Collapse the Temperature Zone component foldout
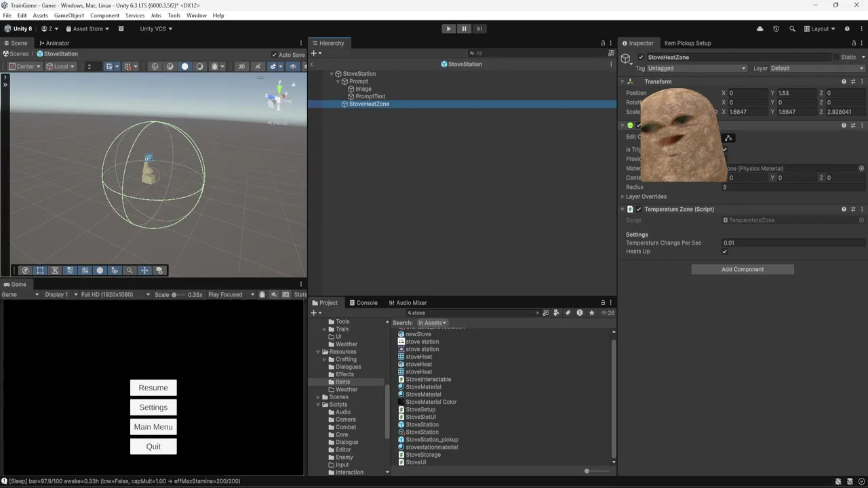Image resolution: width=868 pixels, height=488 pixels. [623, 209]
